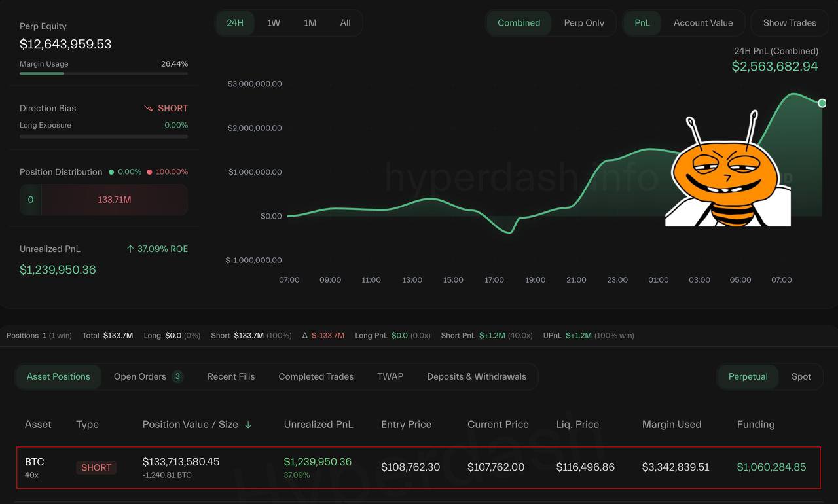Sort by the Asset column header
838x504 pixels.
38,424
